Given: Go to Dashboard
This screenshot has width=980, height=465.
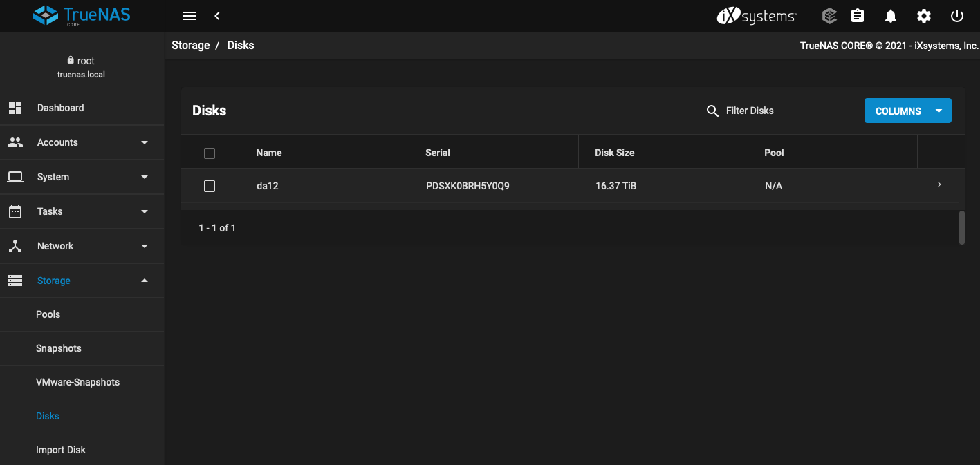Looking at the screenshot, I should pos(82,108).
